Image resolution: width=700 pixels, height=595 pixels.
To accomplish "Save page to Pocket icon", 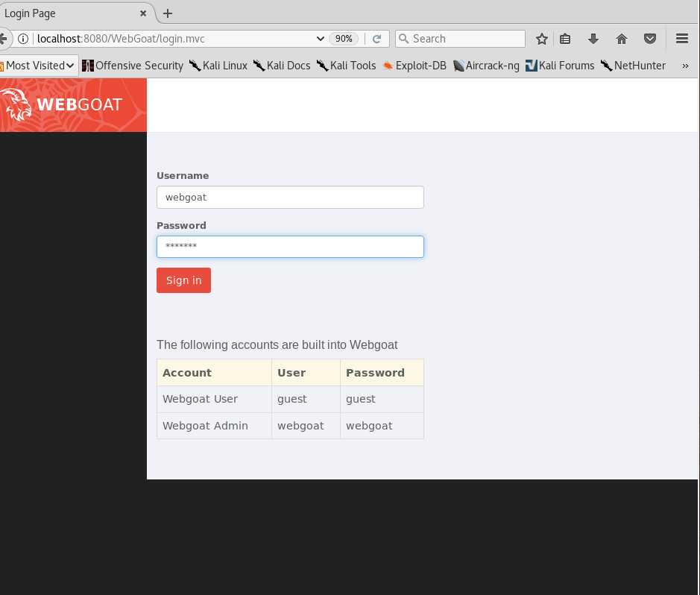I will click(x=650, y=39).
